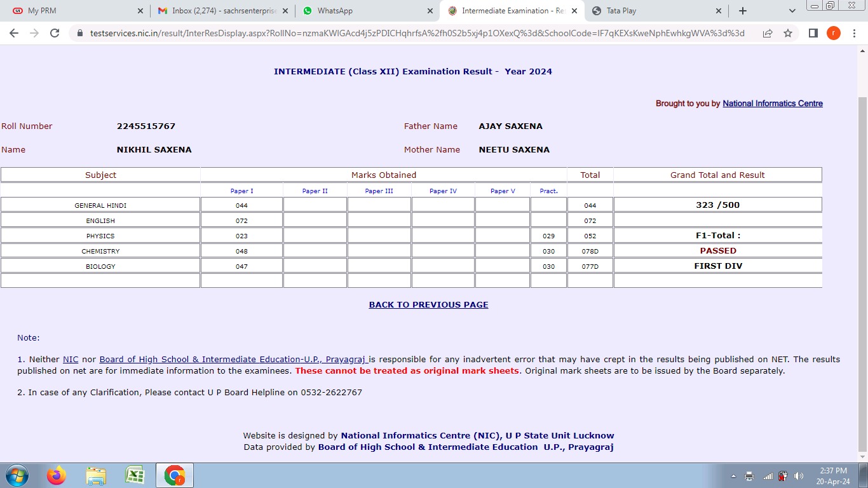Open the browser side panel
868x488 pixels.
pos(813,33)
